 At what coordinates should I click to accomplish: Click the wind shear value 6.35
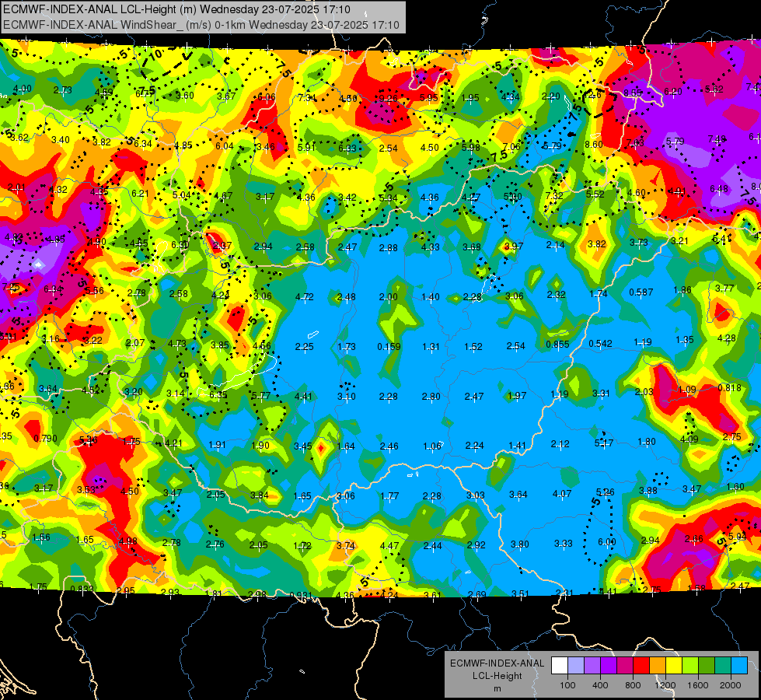pyautogui.click(x=218, y=395)
